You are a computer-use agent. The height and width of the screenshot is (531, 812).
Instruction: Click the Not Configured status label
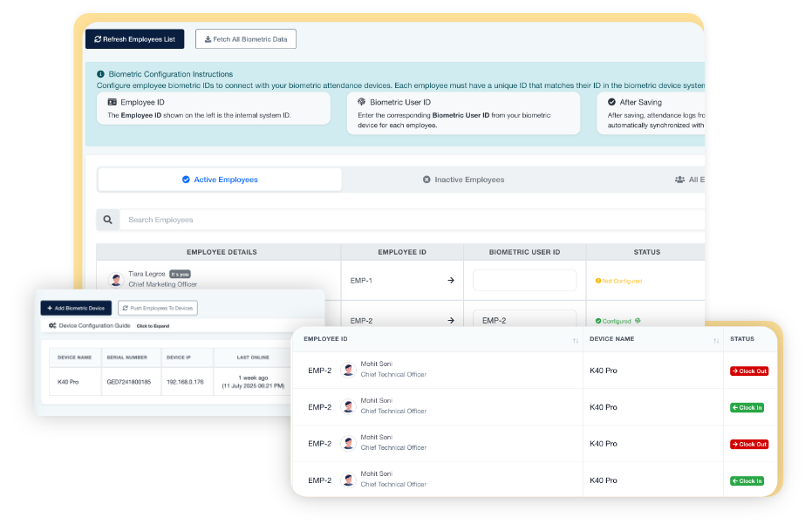point(619,281)
